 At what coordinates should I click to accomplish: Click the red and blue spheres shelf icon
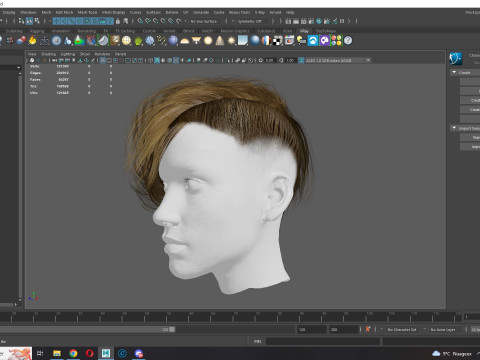tap(21, 41)
